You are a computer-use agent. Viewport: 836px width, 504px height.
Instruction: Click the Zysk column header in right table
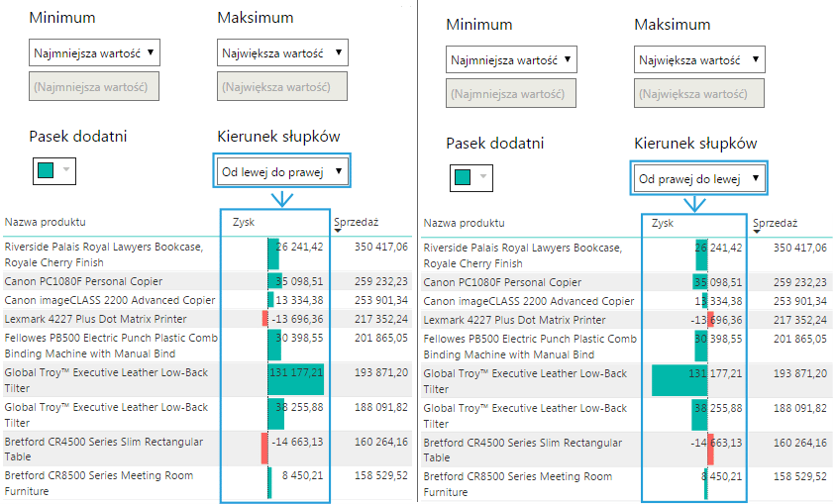[x=663, y=223]
